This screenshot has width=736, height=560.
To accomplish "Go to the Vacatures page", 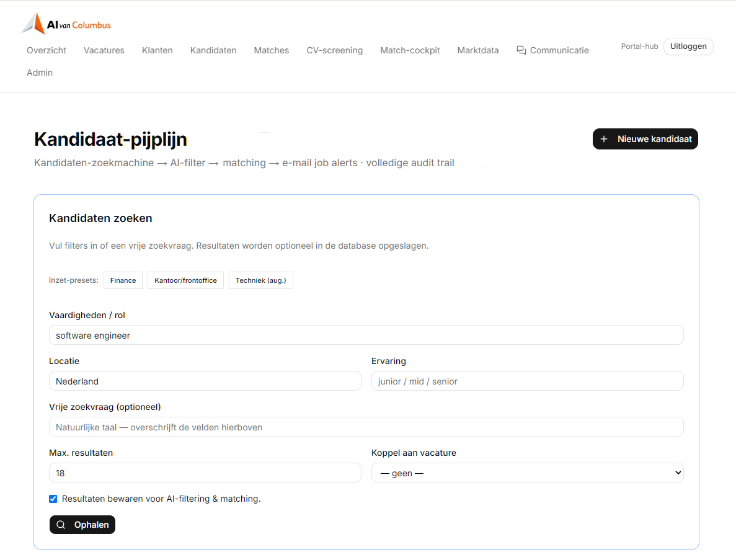I will pyautogui.click(x=104, y=50).
